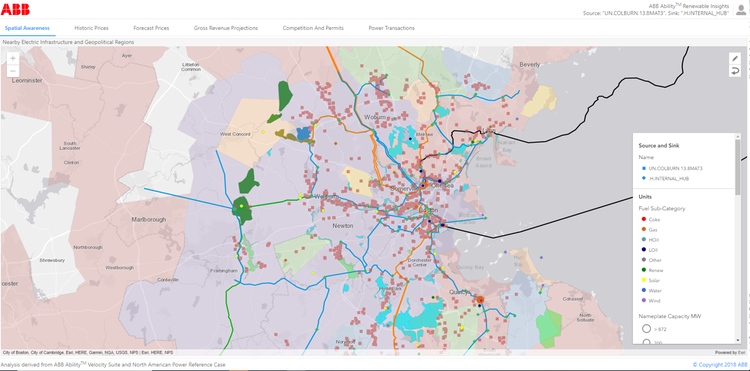This screenshot has width=750, height=371.
Task: Open the Forecast Prices tab
Action: [x=151, y=28]
